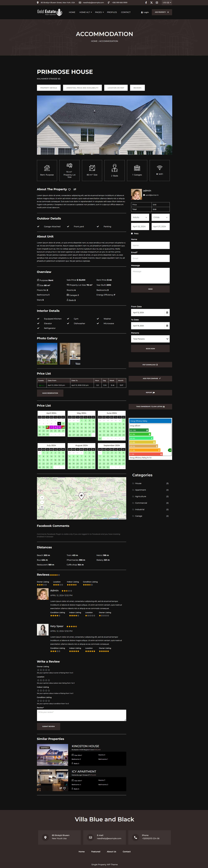The height and width of the screenshot is (868, 208).
Task: Expand the HOME ALT menu
Action: [x=86, y=12]
